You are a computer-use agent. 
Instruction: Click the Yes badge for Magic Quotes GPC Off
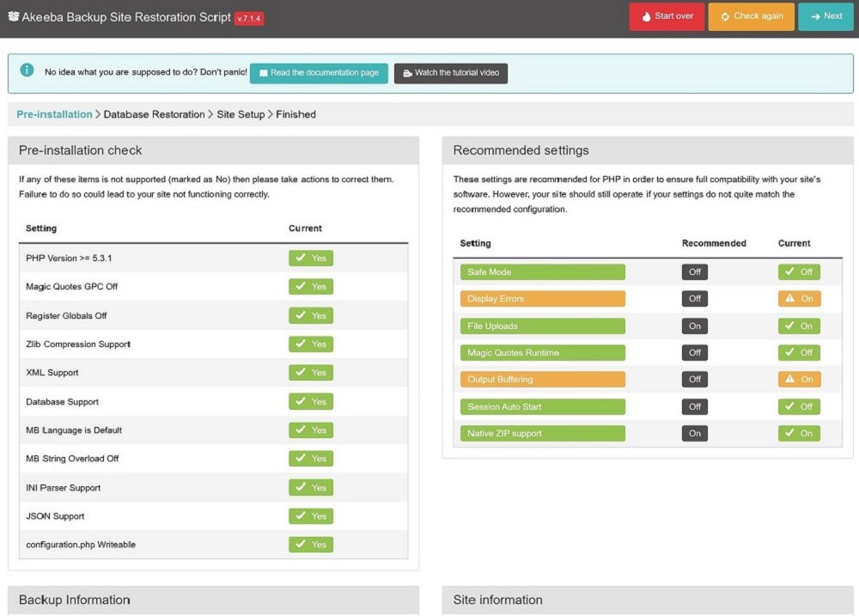[x=311, y=287]
